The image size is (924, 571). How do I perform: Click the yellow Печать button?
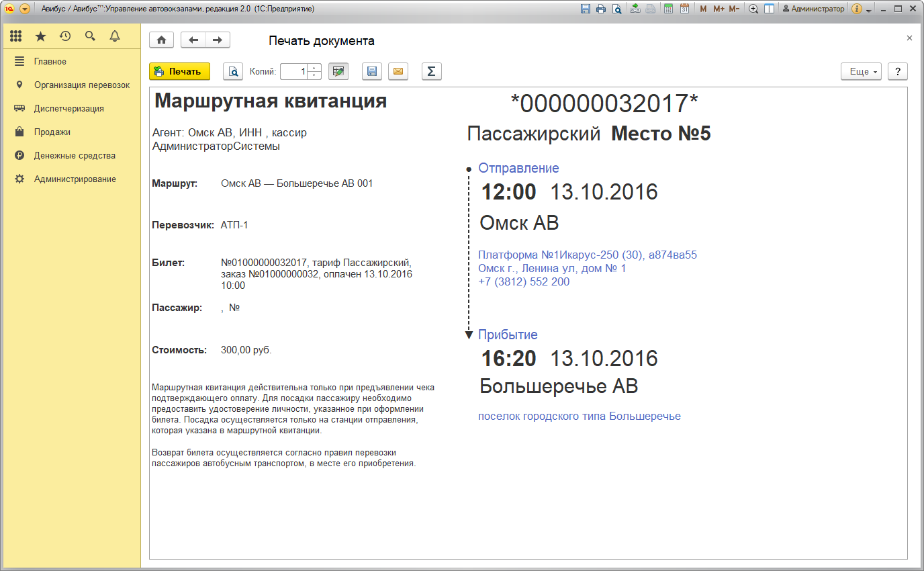[179, 71]
